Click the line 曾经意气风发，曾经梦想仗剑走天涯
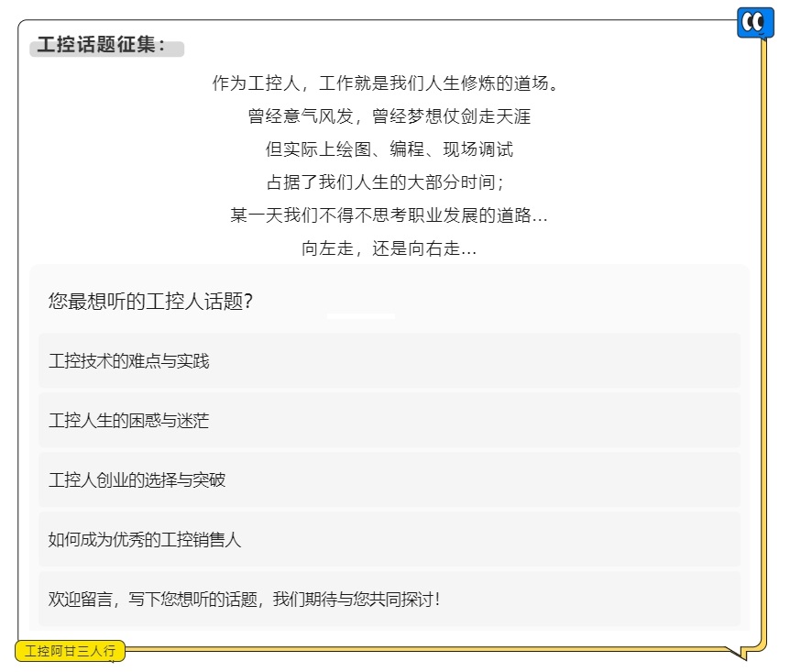 click(389, 116)
